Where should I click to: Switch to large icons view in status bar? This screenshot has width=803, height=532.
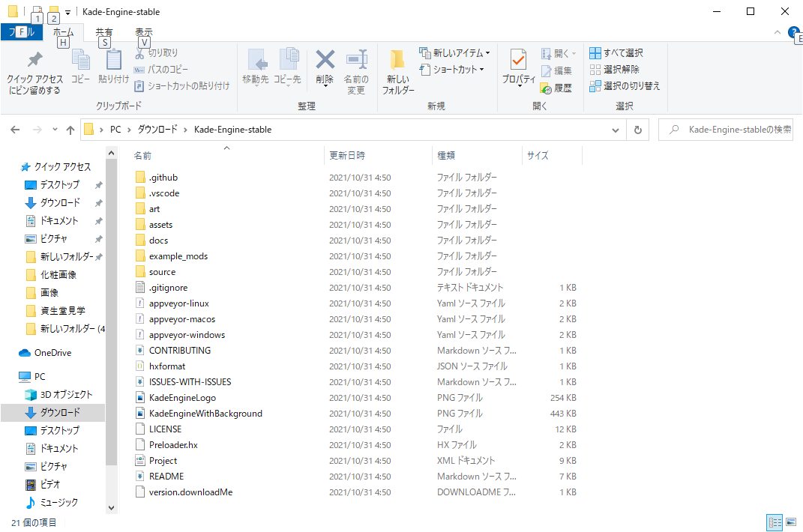(x=791, y=523)
